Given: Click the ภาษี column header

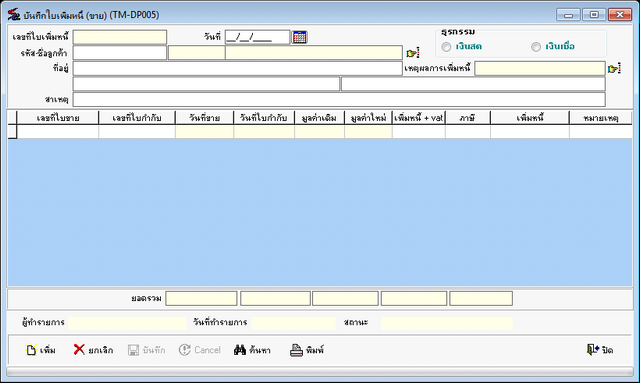Looking at the screenshot, I should pos(468,118).
